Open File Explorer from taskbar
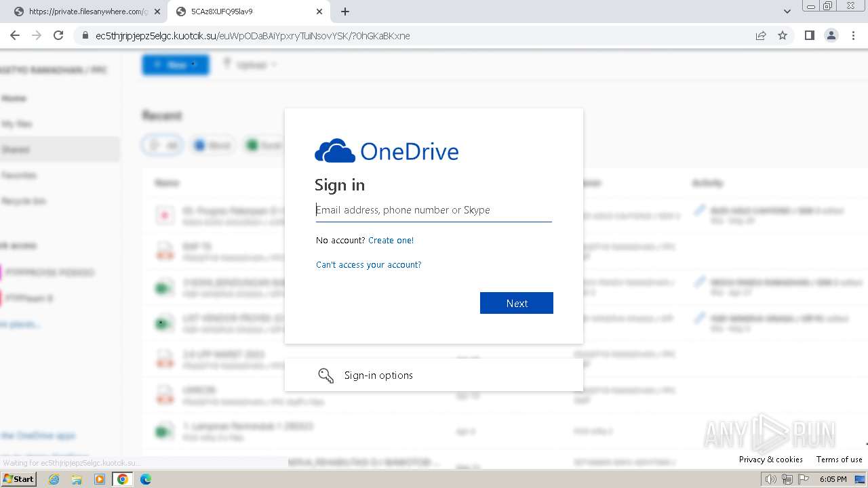The width and height of the screenshot is (868, 488). [x=77, y=479]
